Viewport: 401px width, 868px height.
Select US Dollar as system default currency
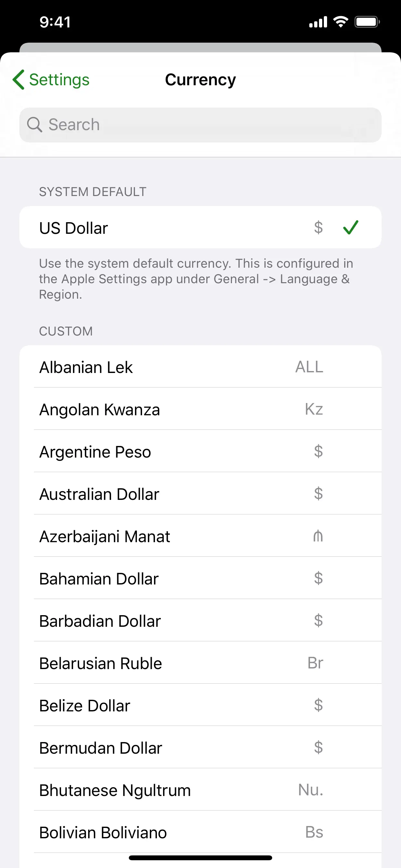pos(200,227)
